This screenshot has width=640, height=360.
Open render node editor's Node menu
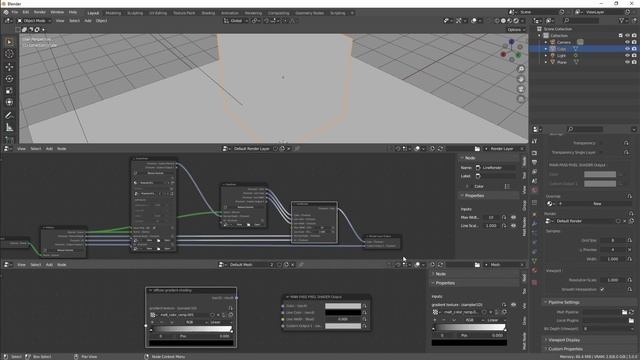click(x=62, y=149)
